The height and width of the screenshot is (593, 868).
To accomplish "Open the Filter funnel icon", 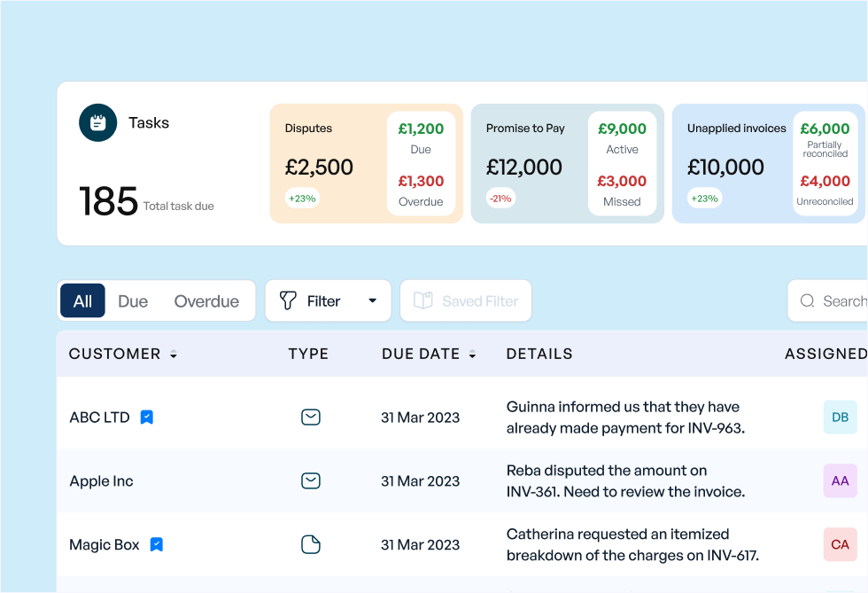I will coord(287,300).
